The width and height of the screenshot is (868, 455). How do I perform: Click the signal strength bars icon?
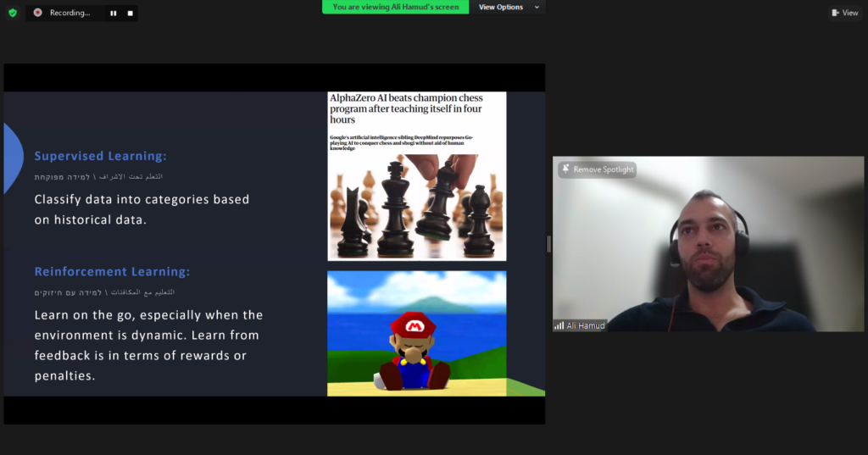coord(559,325)
